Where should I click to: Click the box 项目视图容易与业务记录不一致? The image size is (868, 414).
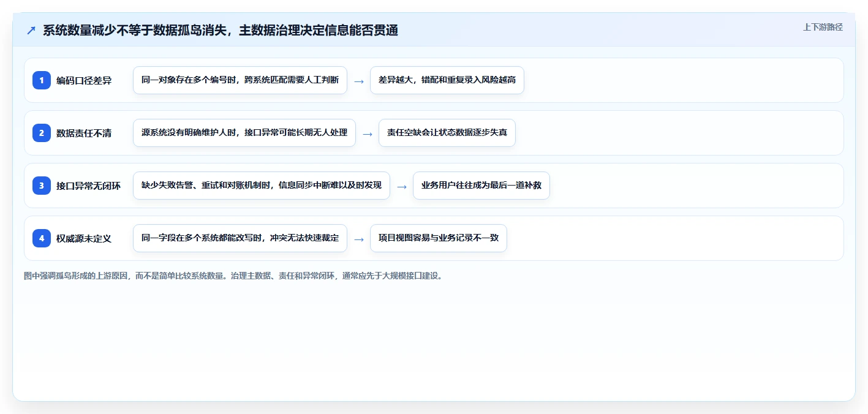click(x=439, y=238)
